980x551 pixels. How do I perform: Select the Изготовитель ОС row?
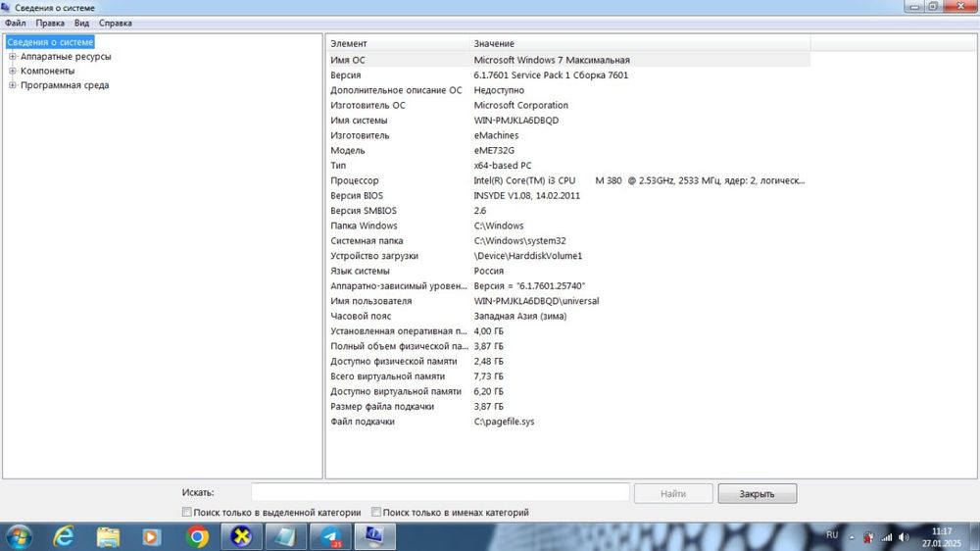[568, 105]
